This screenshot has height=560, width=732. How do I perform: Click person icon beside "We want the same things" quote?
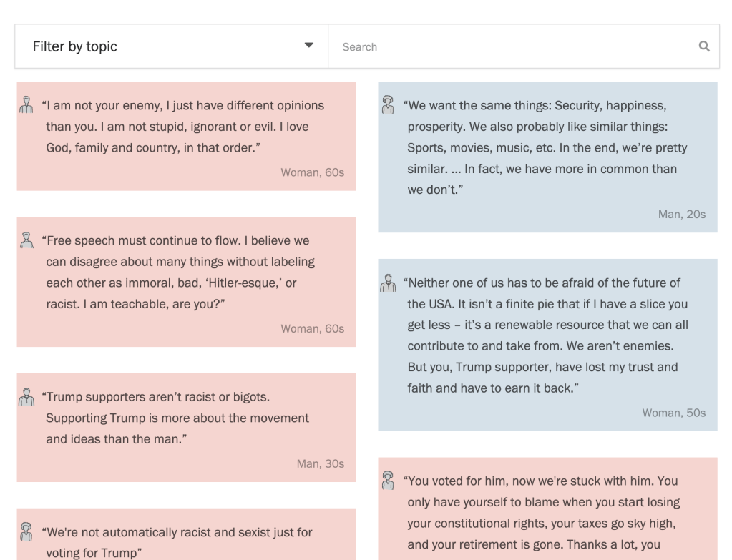coord(389,104)
